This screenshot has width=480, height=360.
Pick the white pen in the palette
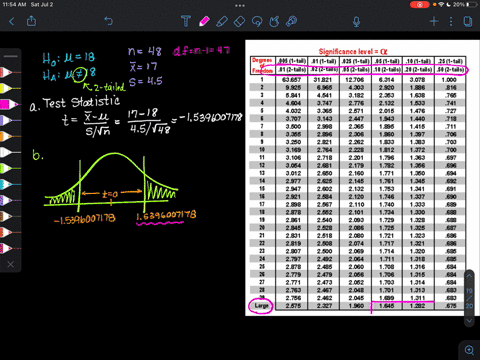pyautogui.click(x=10, y=152)
